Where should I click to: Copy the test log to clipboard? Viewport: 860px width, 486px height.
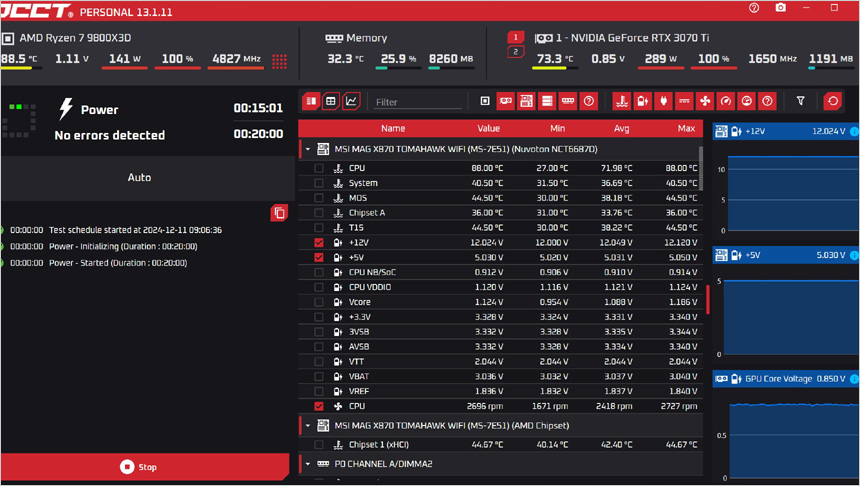279,213
